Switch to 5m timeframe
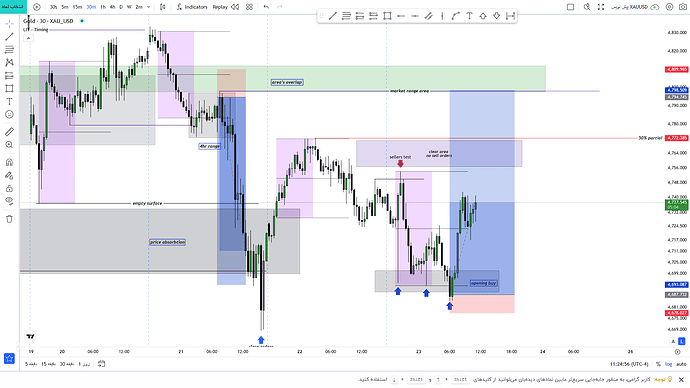The height and width of the screenshot is (388, 690). pyautogui.click(x=65, y=7)
